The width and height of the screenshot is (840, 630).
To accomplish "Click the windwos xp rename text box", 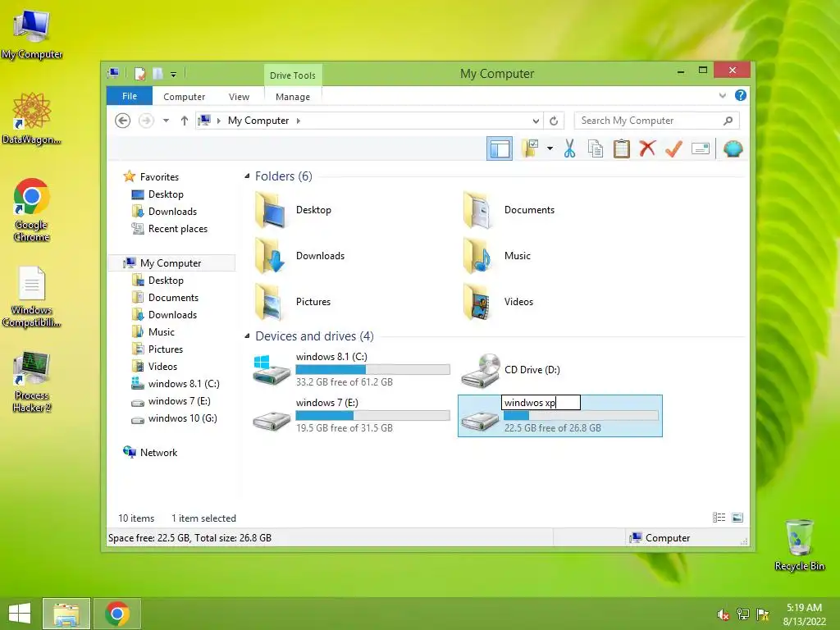I will coord(541,402).
